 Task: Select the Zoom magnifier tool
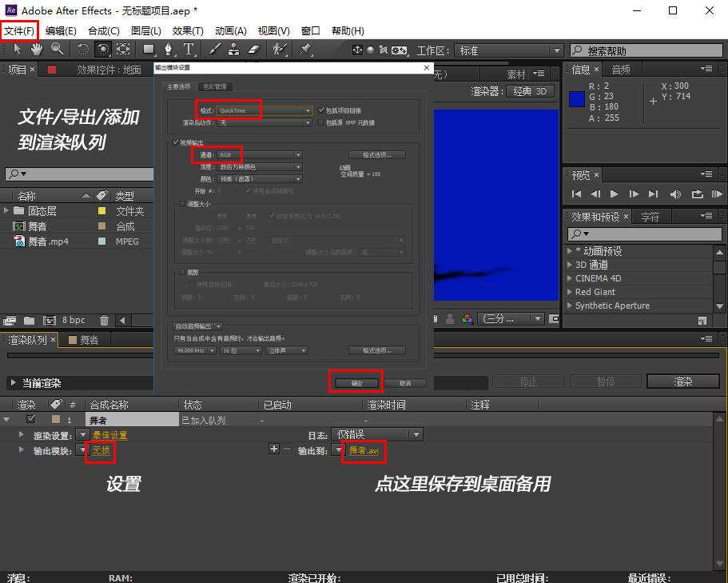(x=57, y=49)
